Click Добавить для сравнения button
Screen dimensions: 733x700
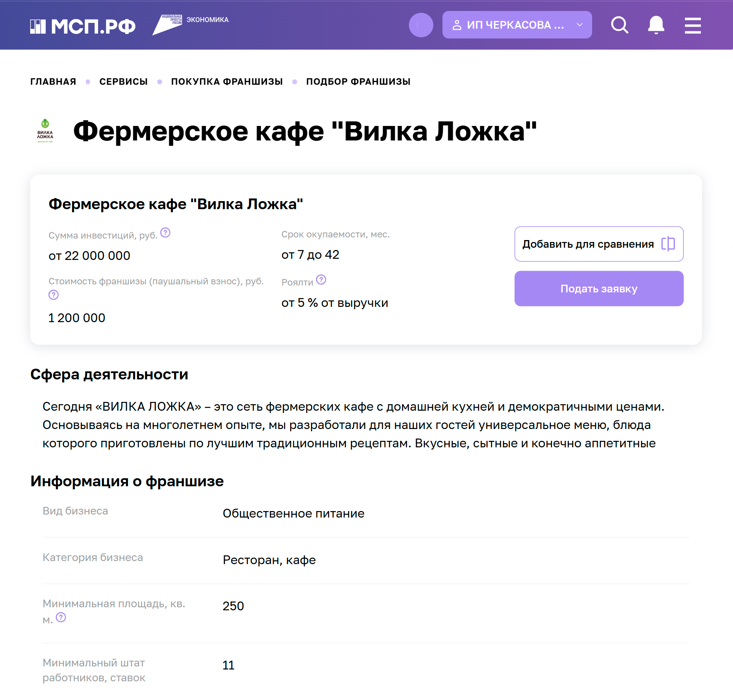(599, 244)
